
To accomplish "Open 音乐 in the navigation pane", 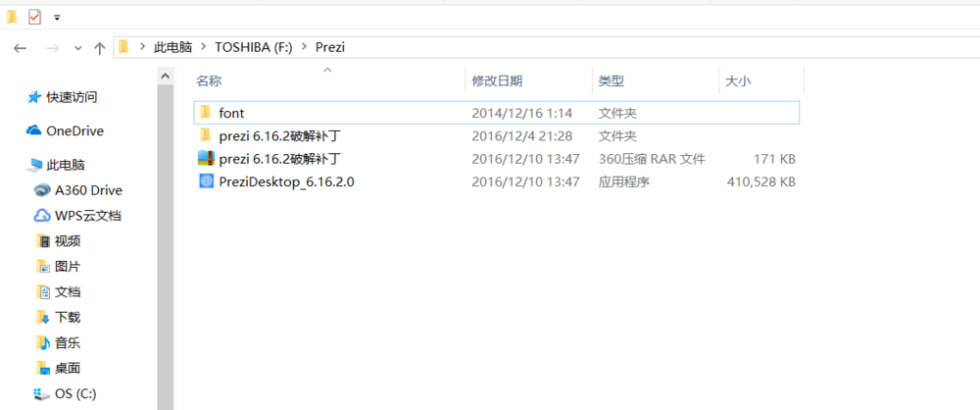I will pos(68,343).
